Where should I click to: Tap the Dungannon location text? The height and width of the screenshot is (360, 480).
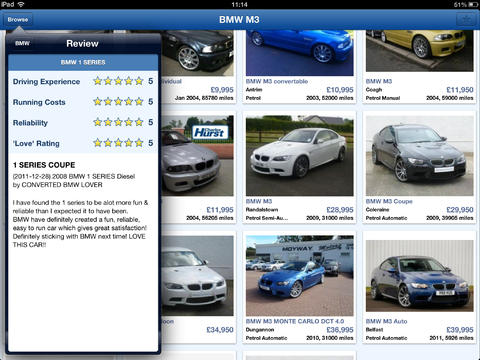[x=260, y=330]
